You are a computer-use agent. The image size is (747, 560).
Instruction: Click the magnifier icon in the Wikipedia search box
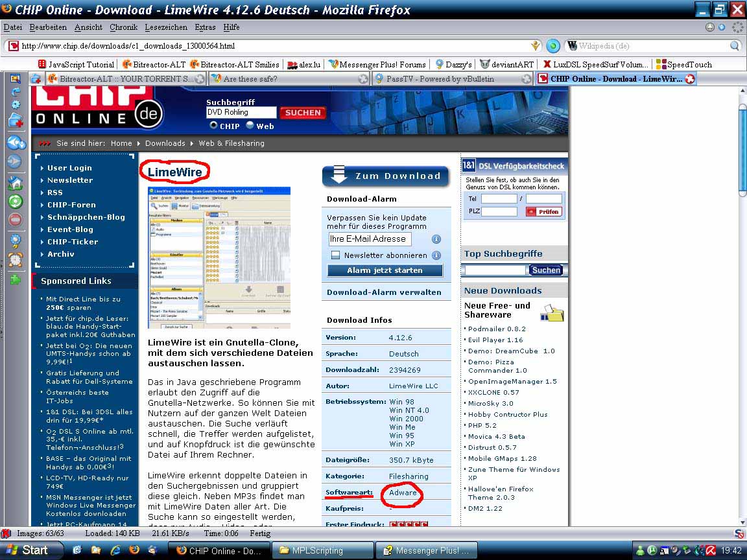tap(734, 46)
